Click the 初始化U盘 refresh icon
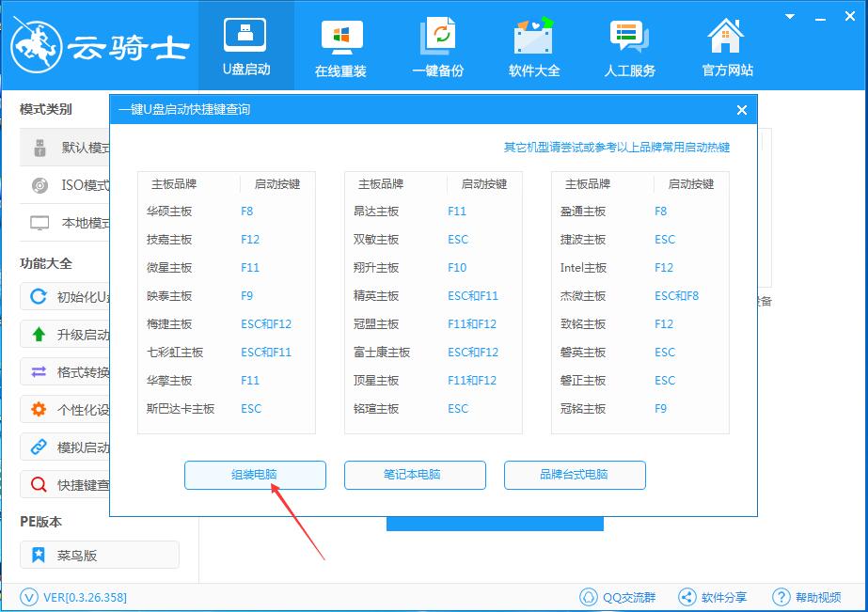Image resolution: width=868 pixels, height=612 pixels. coord(39,296)
